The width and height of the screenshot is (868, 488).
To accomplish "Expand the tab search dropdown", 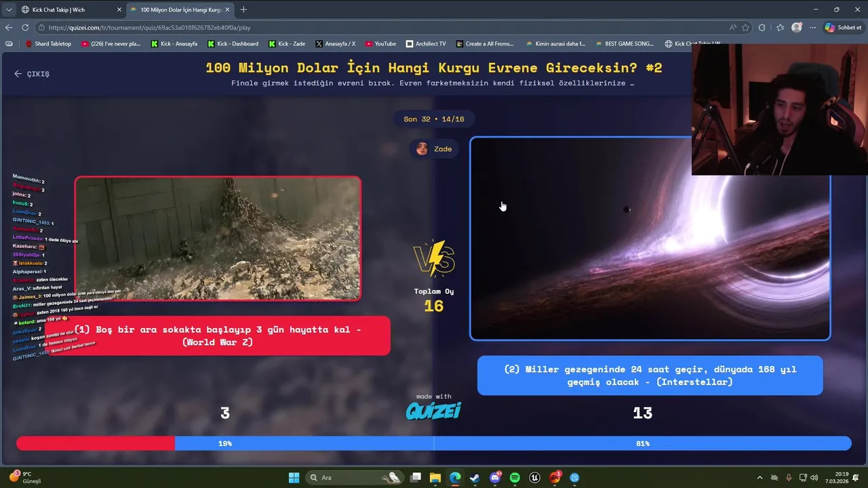I will [x=9, y=9].
